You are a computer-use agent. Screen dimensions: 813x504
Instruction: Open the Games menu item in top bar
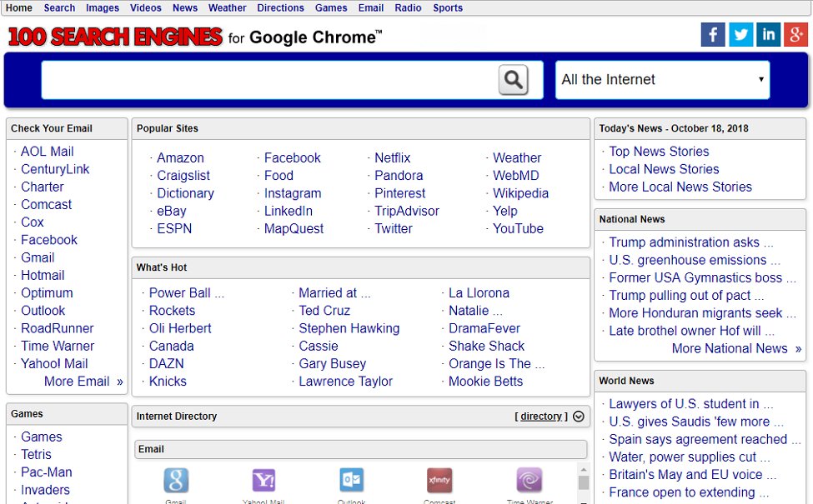pyautogui.click(x=331, y=7)
